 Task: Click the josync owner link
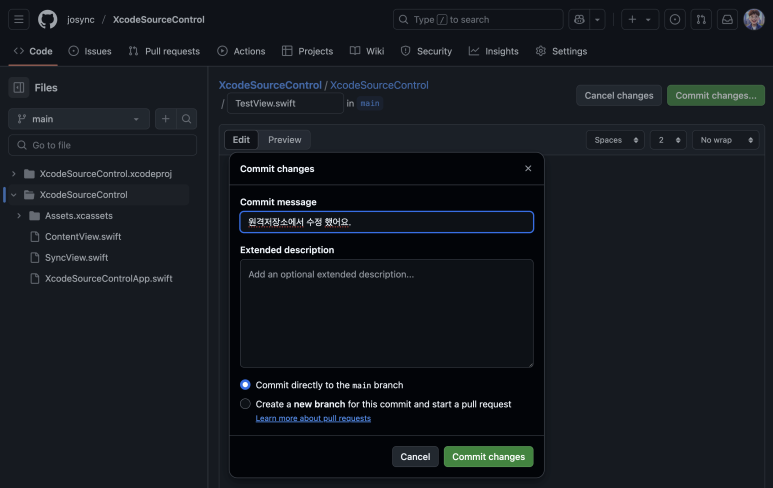[x=81, y=20]
